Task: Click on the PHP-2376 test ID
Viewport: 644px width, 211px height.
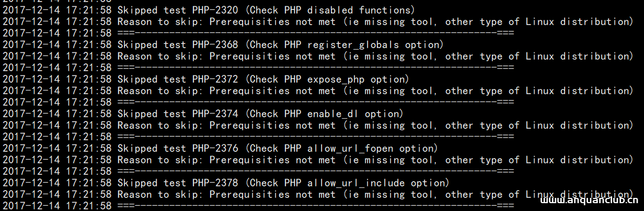Action: point(215,148)
